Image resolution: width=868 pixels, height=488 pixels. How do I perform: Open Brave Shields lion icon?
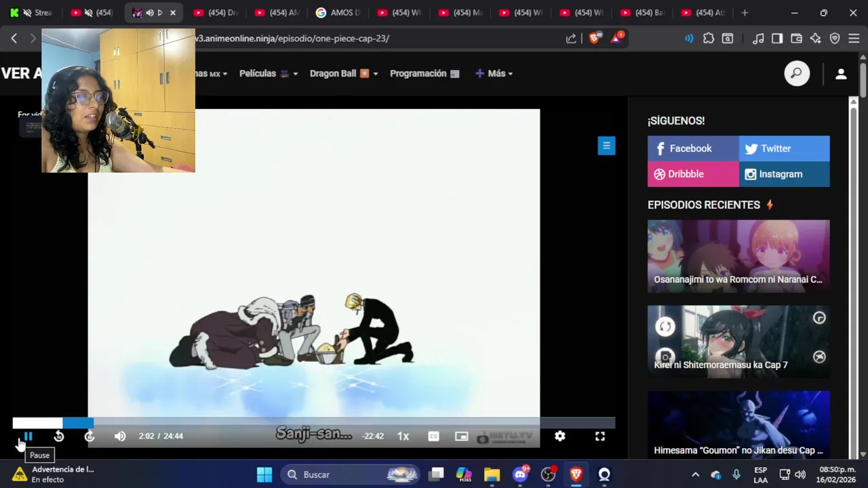click(594, 39)
